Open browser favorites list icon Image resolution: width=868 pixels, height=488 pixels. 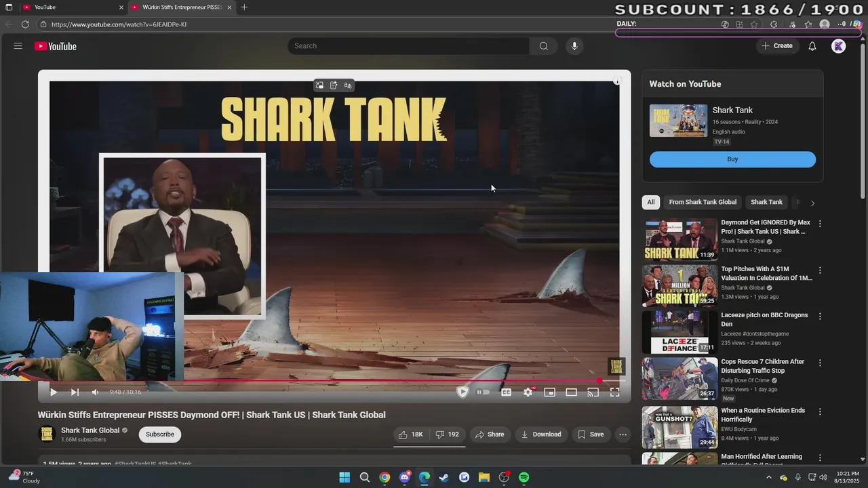click(x=808, y=24)
